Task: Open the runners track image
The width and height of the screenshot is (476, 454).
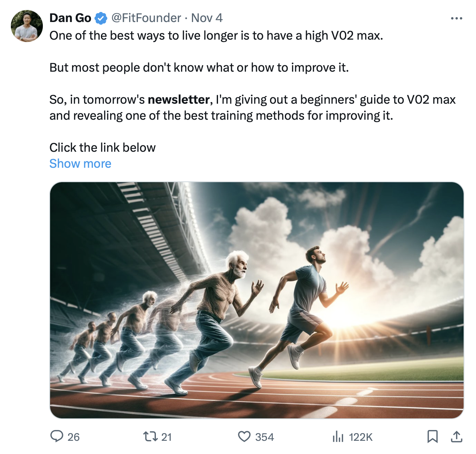Action: coord(257,300)
